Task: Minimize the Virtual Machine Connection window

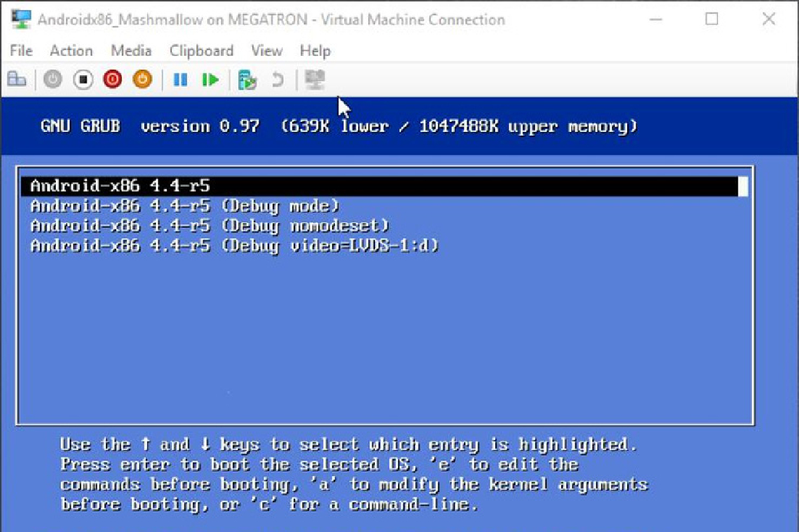Action: pos(655,19)
